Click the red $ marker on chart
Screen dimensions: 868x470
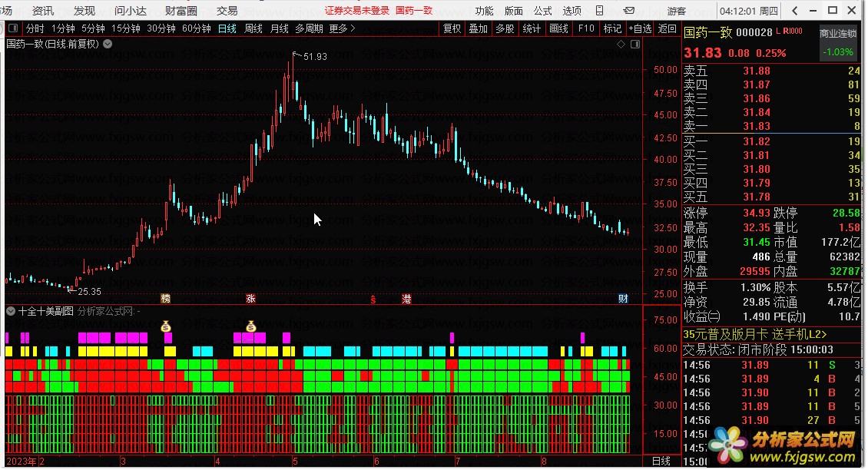pyautogui.click(x=373, y=300)
